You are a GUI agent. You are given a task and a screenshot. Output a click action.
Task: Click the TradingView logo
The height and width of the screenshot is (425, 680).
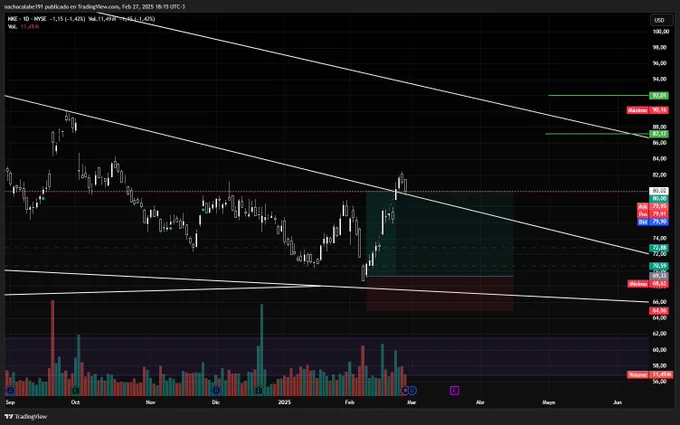click(x=26, y=417)
